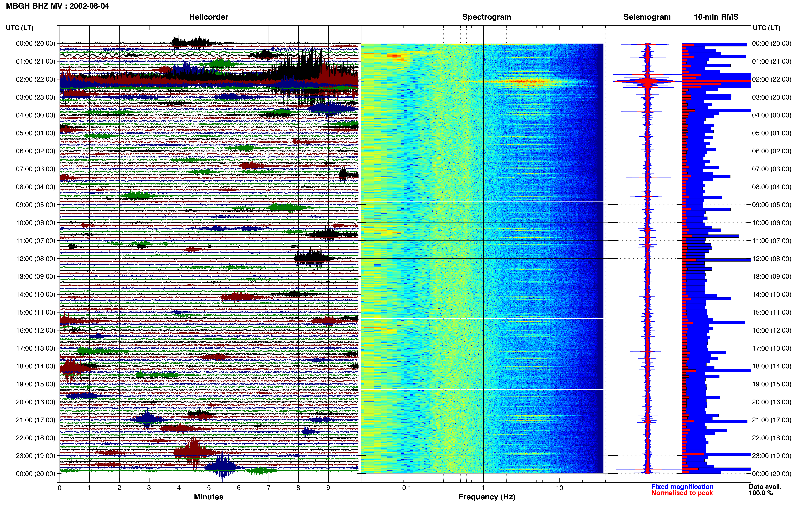Click the 'Minutes' axis label

[209, 497]
